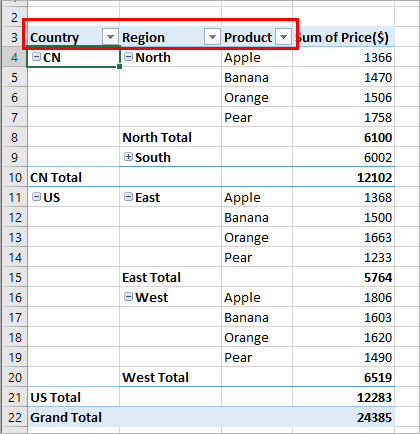Select the North Total label cell
420x434 pixels.
(170, 137)
